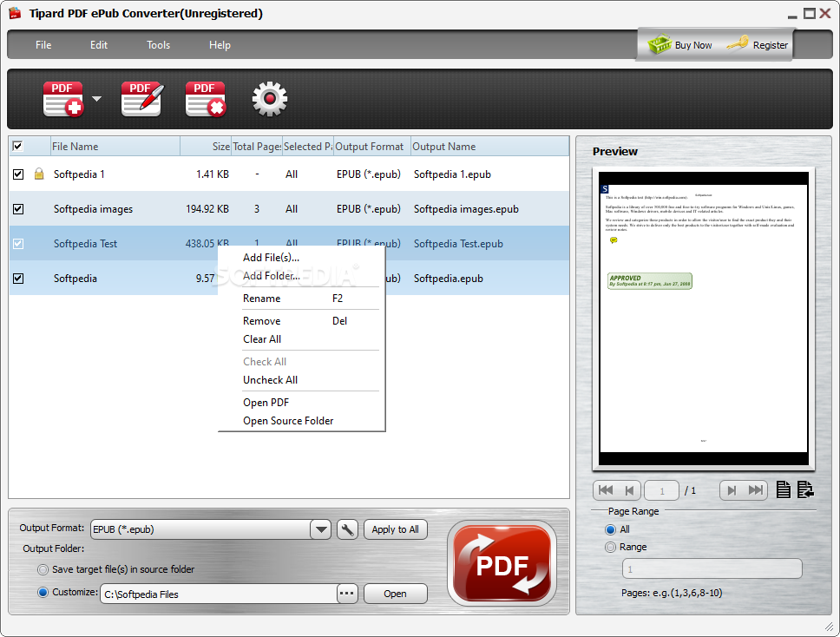This screenshot has width=840, height=637.
Task: Open output settings wrench icon
Action: click(x=347, y=529)
